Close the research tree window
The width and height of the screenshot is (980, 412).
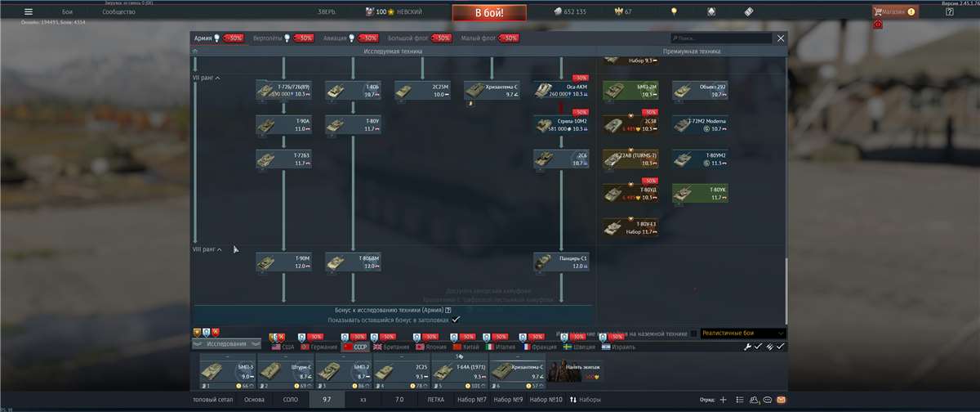point(781,38)
